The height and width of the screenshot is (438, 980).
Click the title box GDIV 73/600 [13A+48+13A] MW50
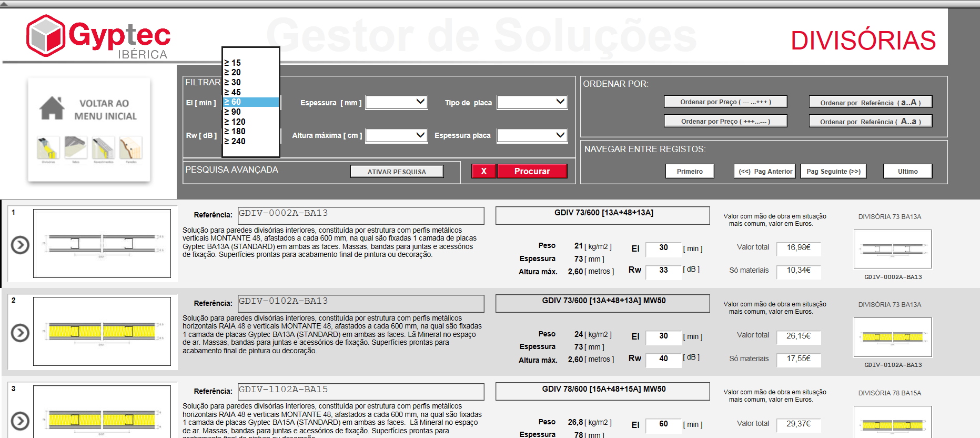tap(603, 303)
